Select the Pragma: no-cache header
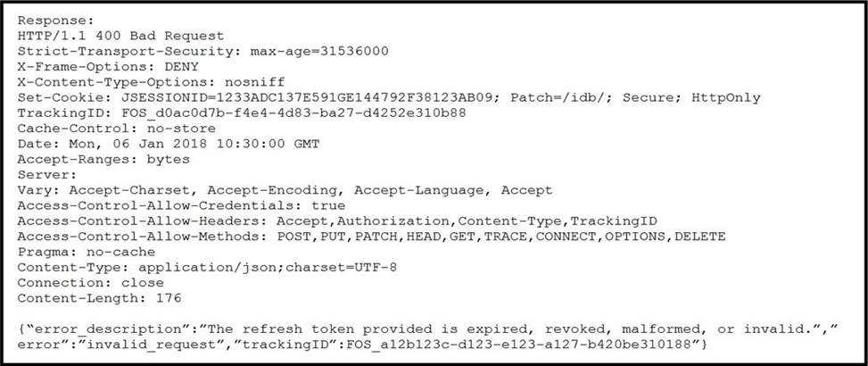 pyautogui.click(x=87, y=252)
